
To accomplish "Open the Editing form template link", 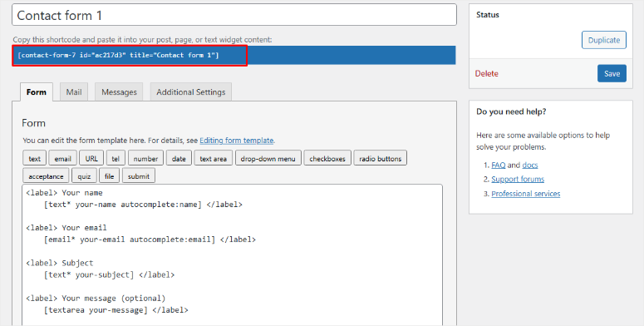I will tap(237, 141).
